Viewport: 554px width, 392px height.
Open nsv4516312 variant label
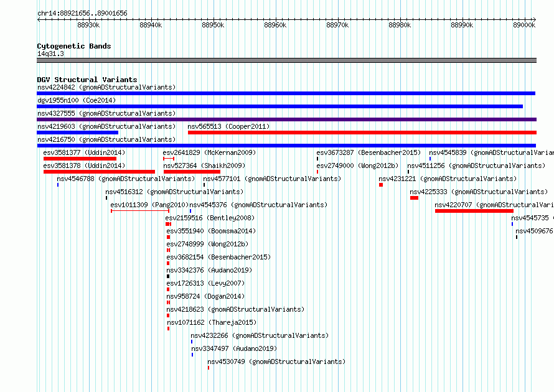click(174, 192)
